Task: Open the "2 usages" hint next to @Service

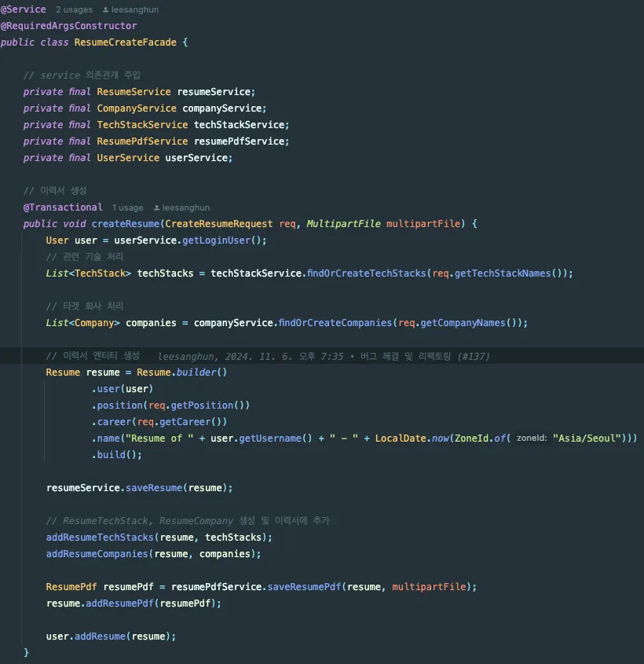Action: click(x=73, y=10)
